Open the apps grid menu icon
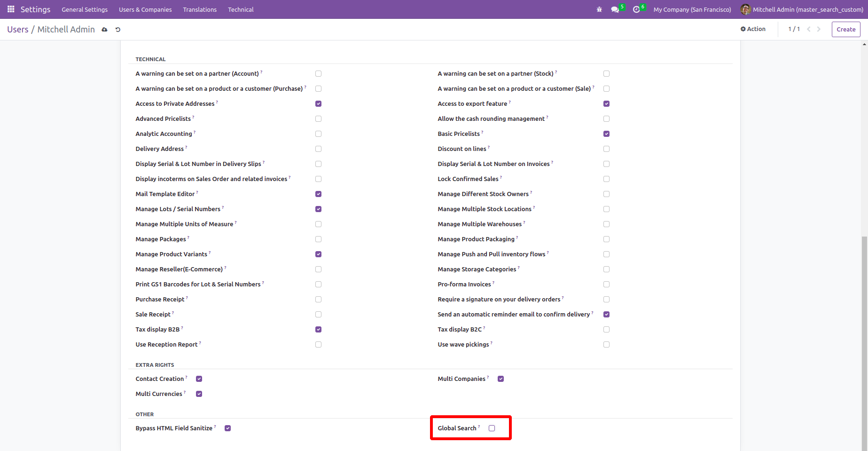The width and height of the screenshot is (868, 451). 11,9
